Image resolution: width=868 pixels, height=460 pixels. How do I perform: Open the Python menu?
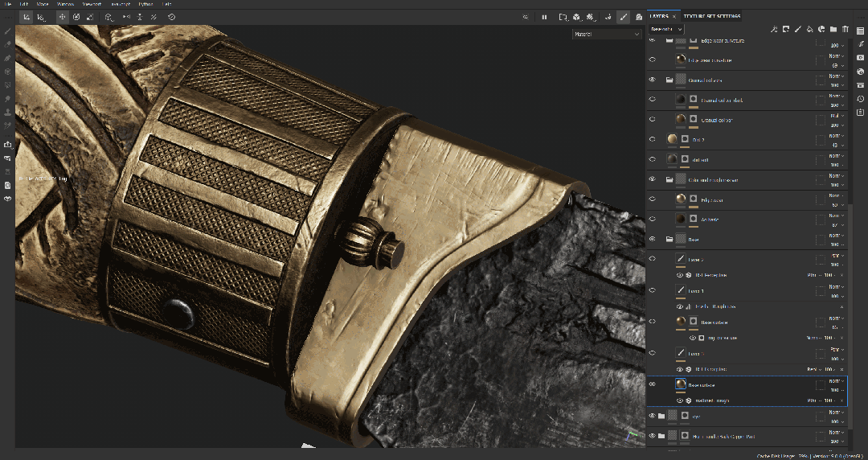click(x=145, y=4)
